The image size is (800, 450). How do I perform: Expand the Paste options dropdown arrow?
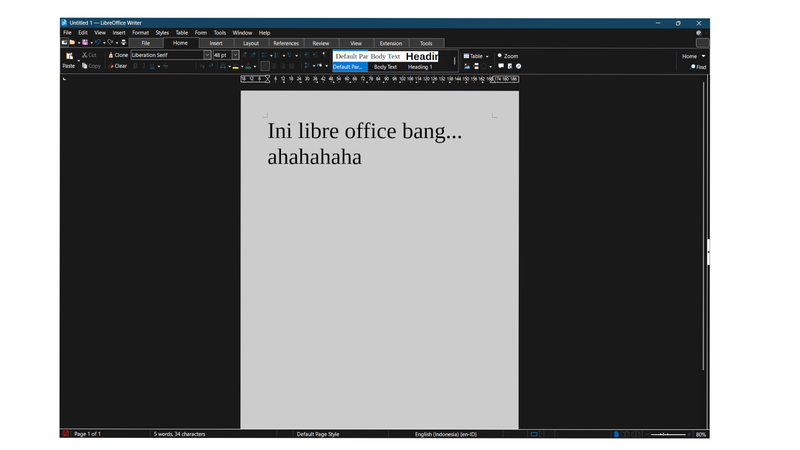(79, 61)
